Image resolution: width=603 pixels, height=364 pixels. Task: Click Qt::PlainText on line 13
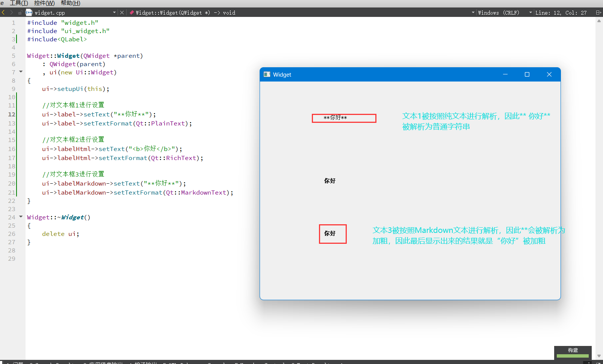coord(160,123)
